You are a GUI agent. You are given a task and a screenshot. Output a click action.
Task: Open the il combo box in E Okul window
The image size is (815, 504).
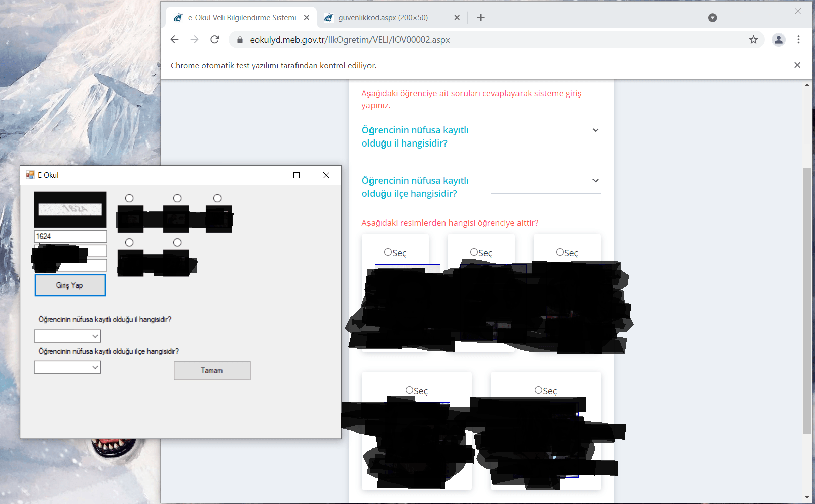point(67,336)
